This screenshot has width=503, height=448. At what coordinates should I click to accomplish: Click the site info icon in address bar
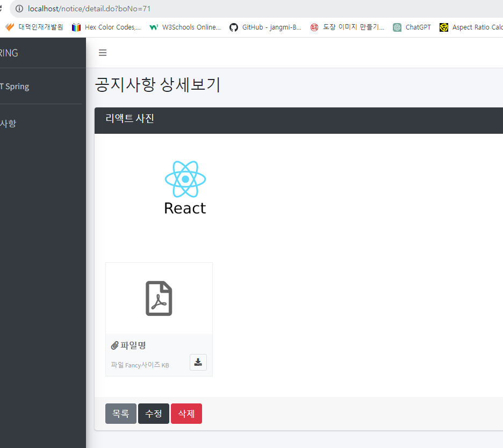coord(19,9)
